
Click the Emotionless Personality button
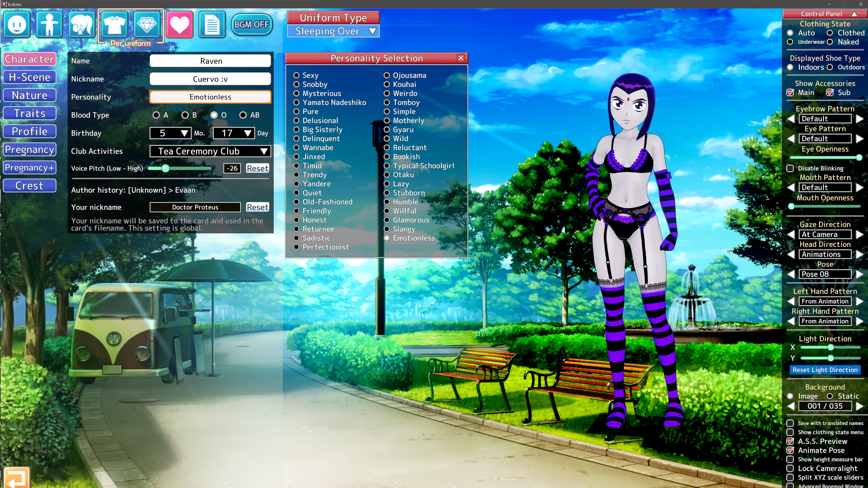(x=210, y=97)
